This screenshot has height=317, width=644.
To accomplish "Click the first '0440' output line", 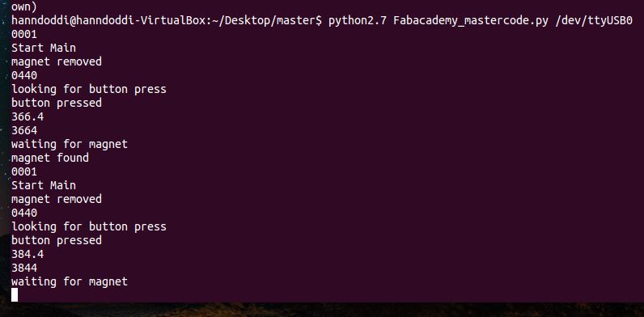I will click(24, 75).
